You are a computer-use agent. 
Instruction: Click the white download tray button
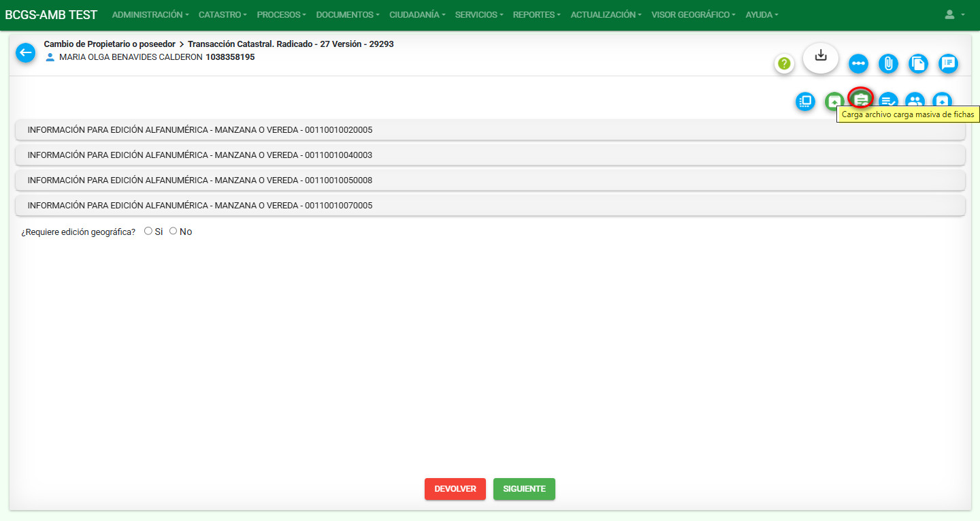click(821, 57)
